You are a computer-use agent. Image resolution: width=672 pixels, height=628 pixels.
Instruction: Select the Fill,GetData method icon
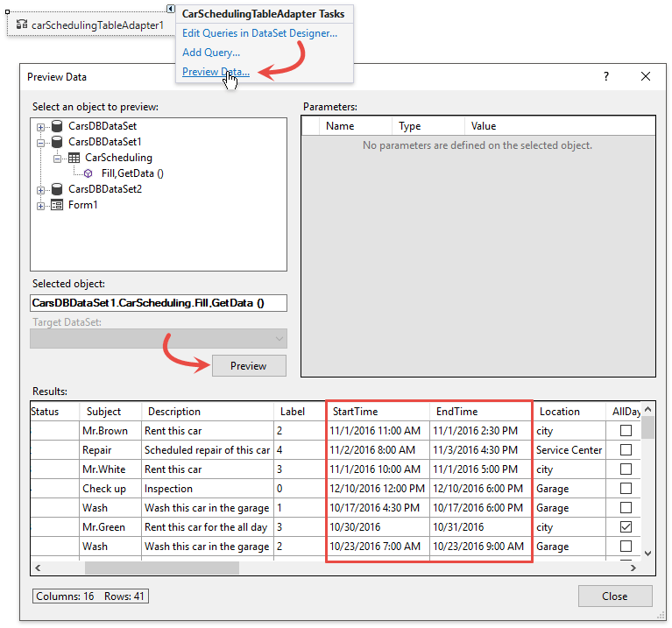tap(88, 173)
